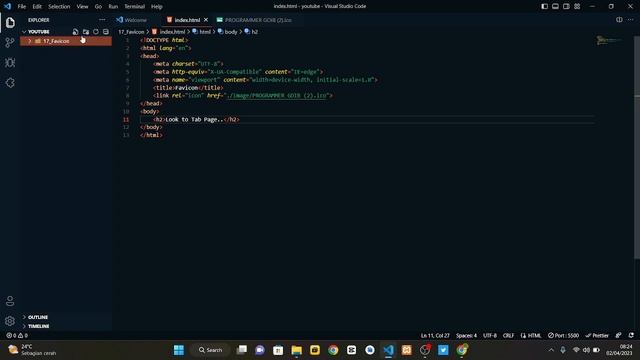This screenshot has width=640, height=360.
Task: Open the Run menu
Action: point(113,6)
